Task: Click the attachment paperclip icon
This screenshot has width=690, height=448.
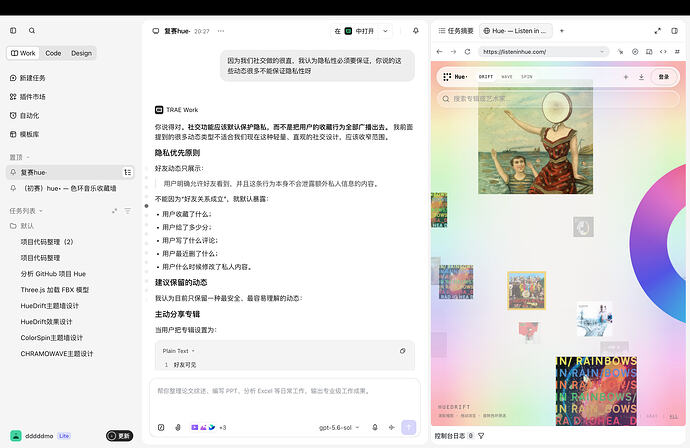Action: [x=178, y=427]
